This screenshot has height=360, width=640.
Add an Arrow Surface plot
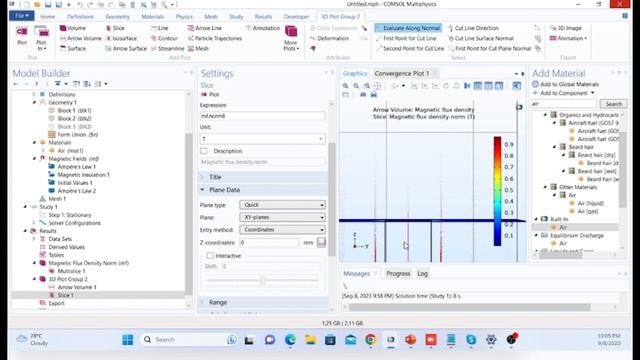click(126, 49)
